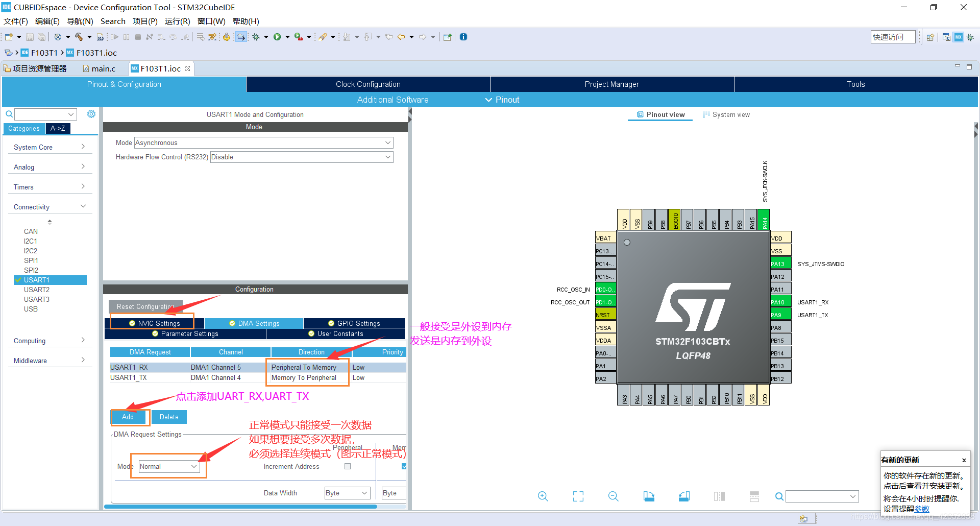
Task: Click the Save All toolbar icon
Action: coord(42,37)
